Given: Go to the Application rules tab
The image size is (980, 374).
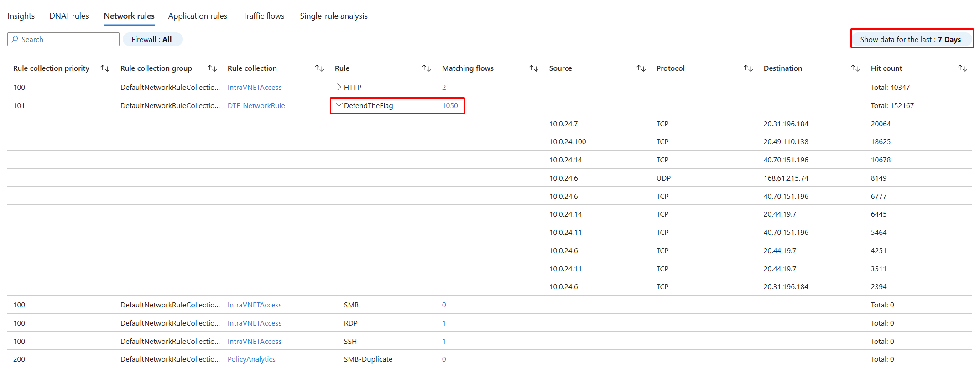Looking at the screenshot, I should click(198, 16).
